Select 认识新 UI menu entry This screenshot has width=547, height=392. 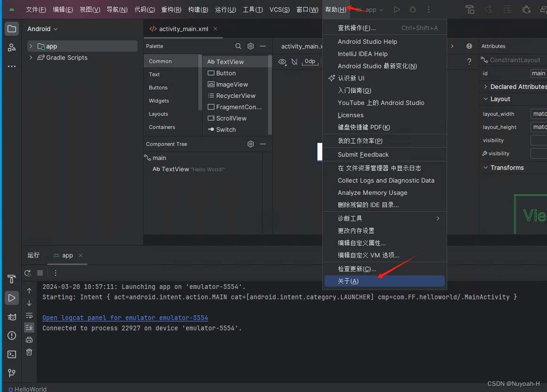pyautogui.click(x=384, y=78)
